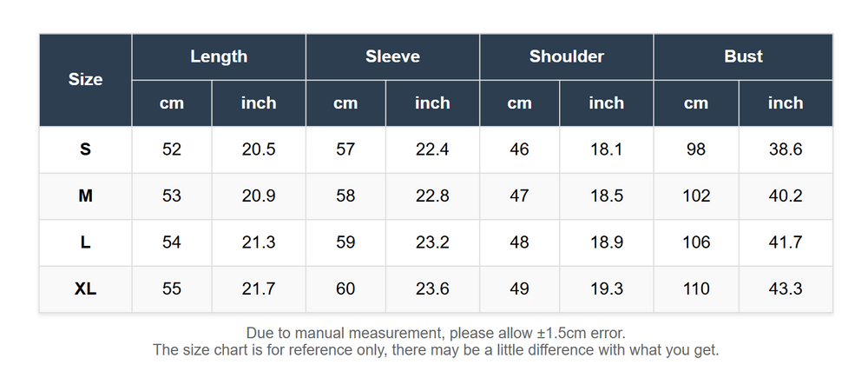Select the 43.3 inch bust value
This screenshot has width=868, height=378.
coord(786,288)
